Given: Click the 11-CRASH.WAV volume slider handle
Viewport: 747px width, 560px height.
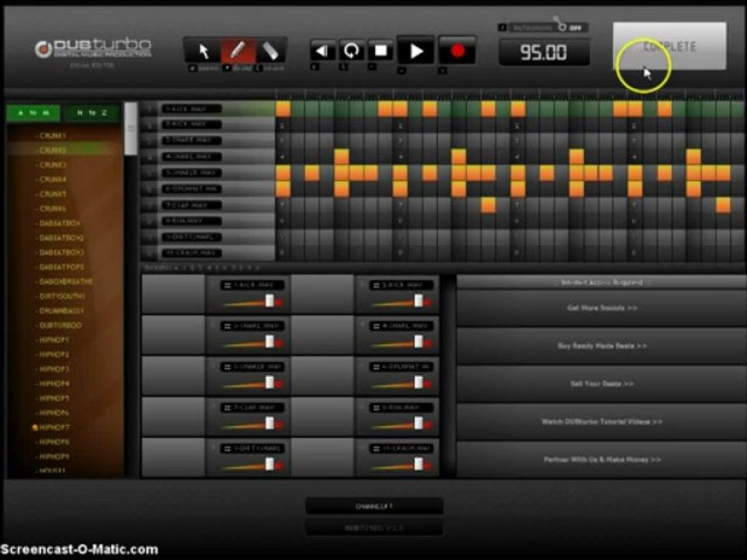Looking at the screenshot, I should pyautogui.click(x=419, y=464).
